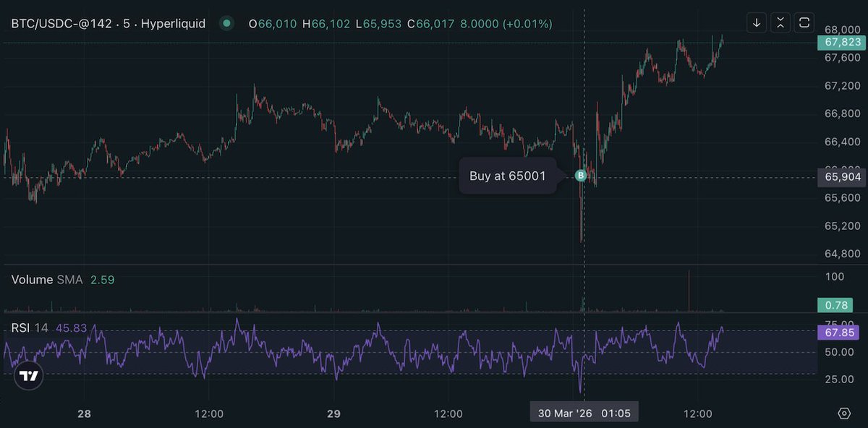The height and width of the screenshot is (428, 868).
Task: Click the Buy at 65001 order label
Action: (508, 175)
